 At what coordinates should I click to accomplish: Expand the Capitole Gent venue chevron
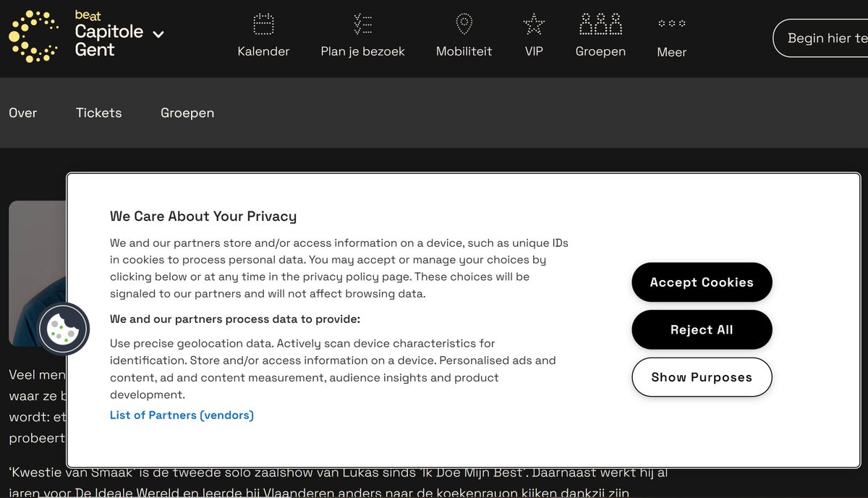(x=158, y=34)
